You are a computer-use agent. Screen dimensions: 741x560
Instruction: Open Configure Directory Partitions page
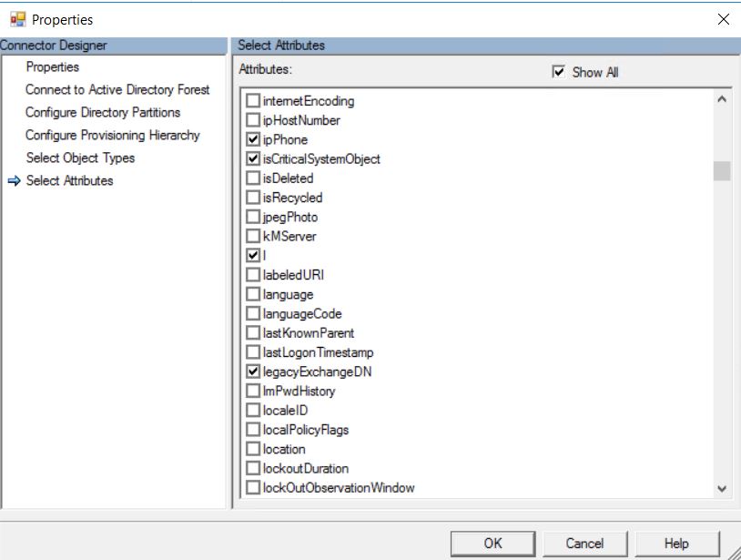103,113
